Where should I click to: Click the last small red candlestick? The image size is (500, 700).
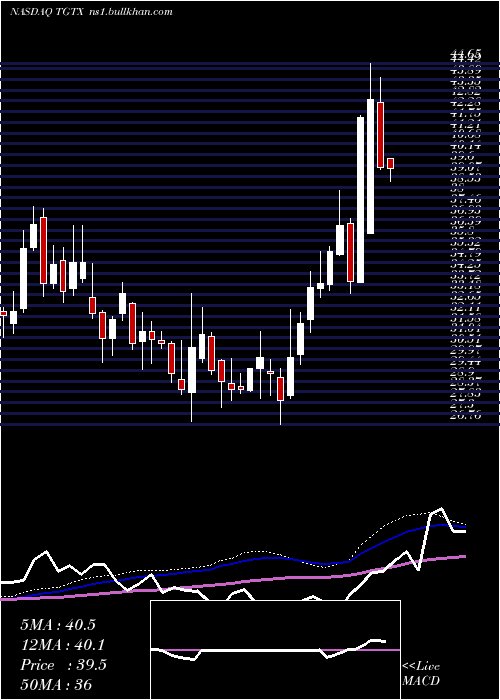[391, 163]
